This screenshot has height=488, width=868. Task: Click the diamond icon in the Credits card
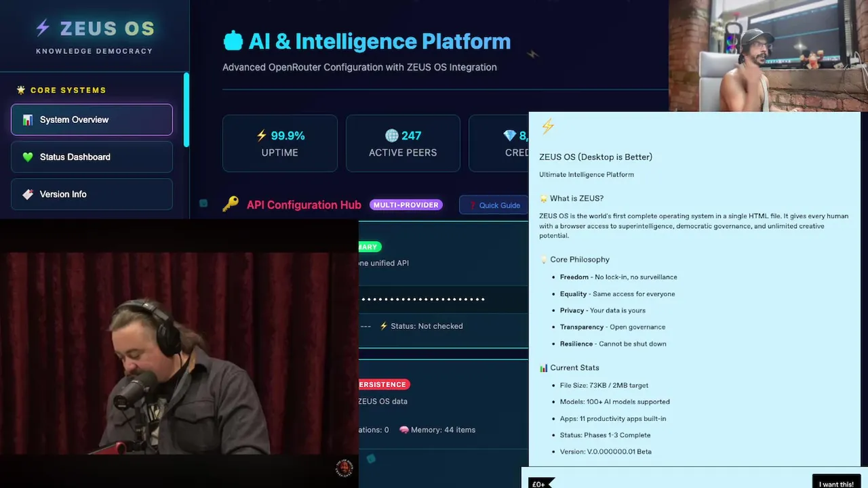tap(510, 136)
